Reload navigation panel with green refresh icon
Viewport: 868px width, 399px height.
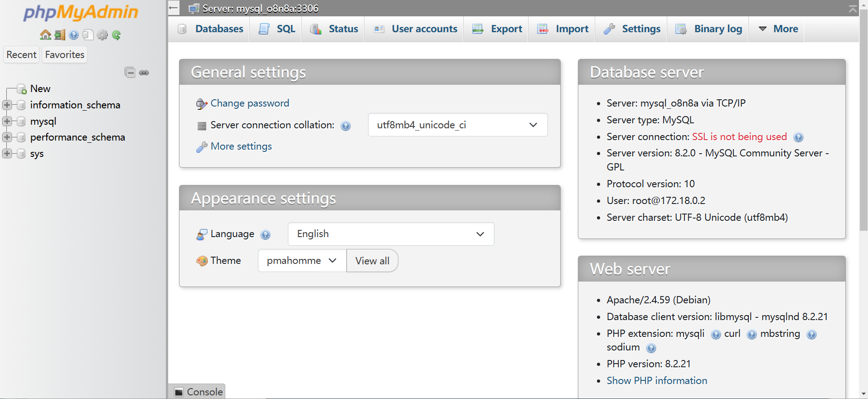pos(116,35)
